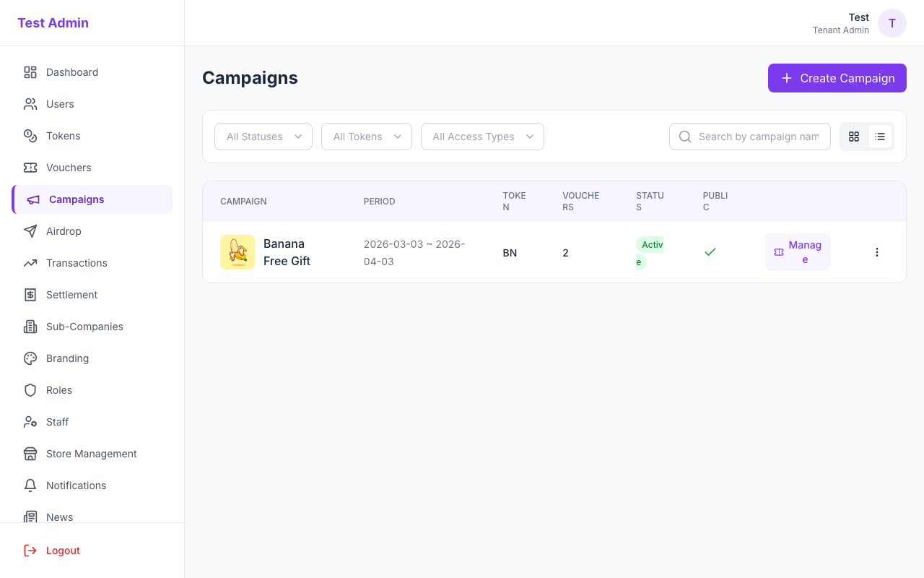Open the All Statuses filter dropdown
Image resolution: width=924 pixels, height=578 pixels.
click(263, 137)
